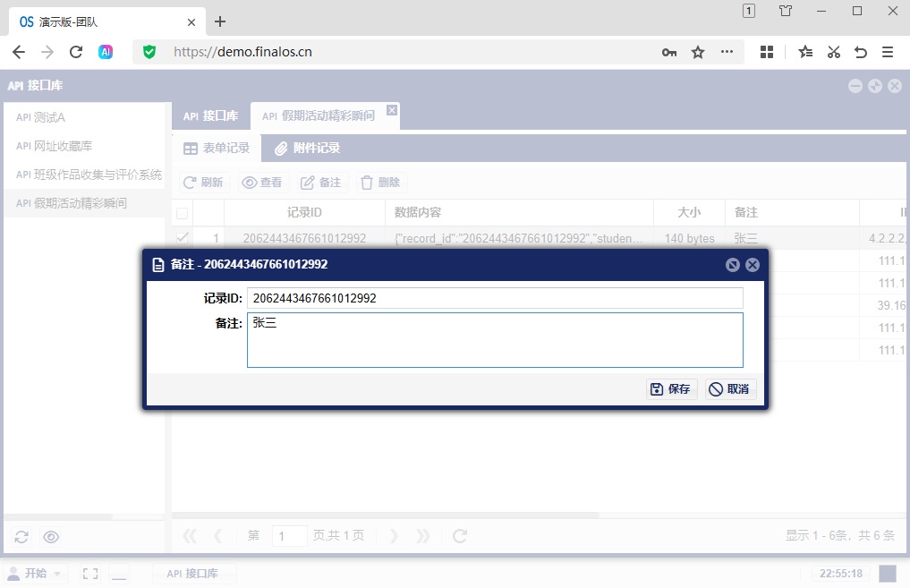Go back in browser

point(19,52)
